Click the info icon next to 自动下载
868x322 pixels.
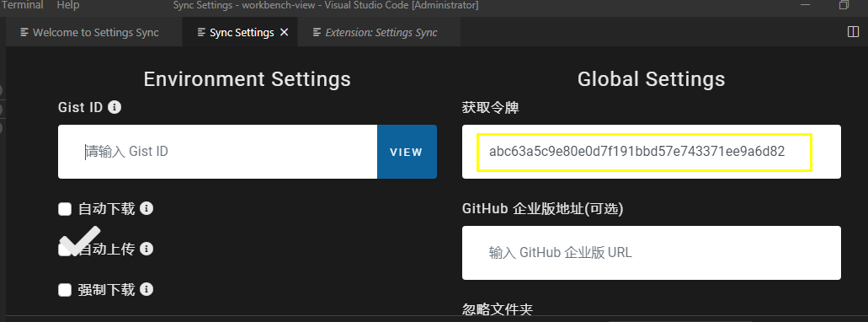(146, 208)
